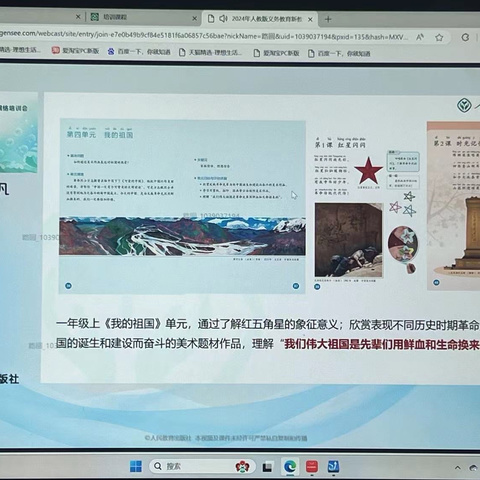Open the 爱淘宝PC新版 bookmark with red icon
Viewport: 480px width, 480px height.
[76, 51]
